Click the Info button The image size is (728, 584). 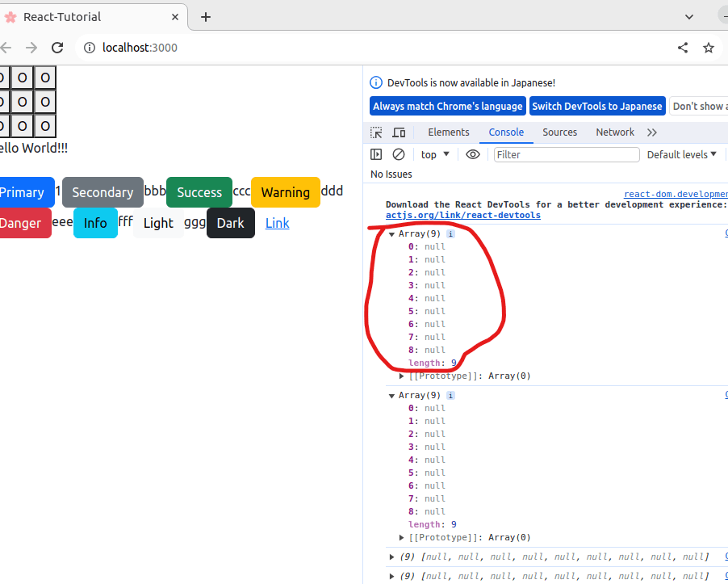point(95,223)
